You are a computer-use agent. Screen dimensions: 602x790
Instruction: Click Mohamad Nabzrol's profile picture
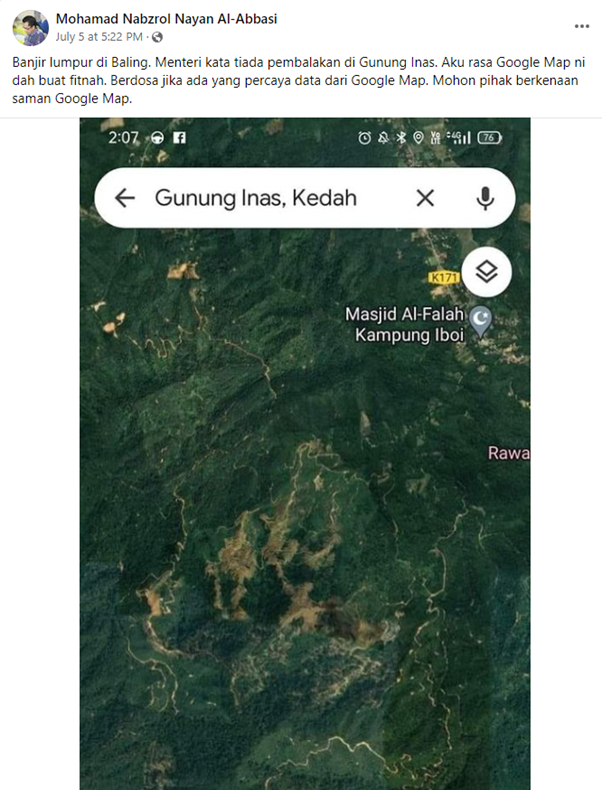(x=30, y=28)
